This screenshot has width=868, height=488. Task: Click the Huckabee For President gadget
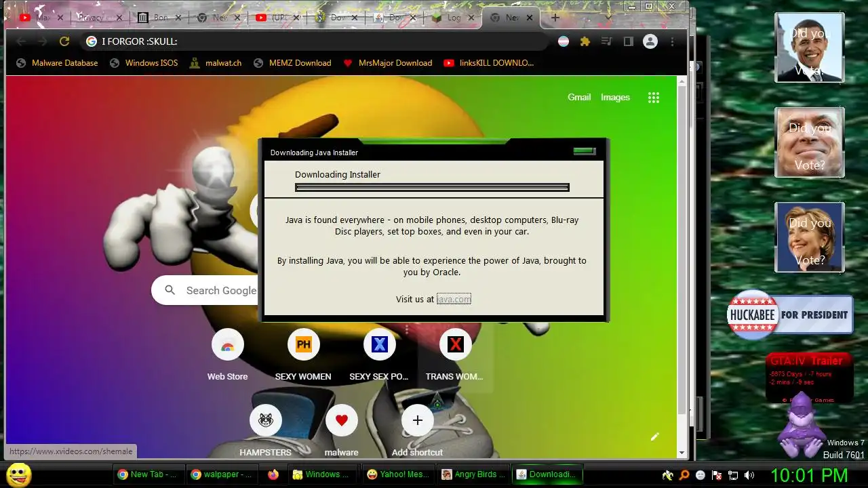tap(789, 314)
